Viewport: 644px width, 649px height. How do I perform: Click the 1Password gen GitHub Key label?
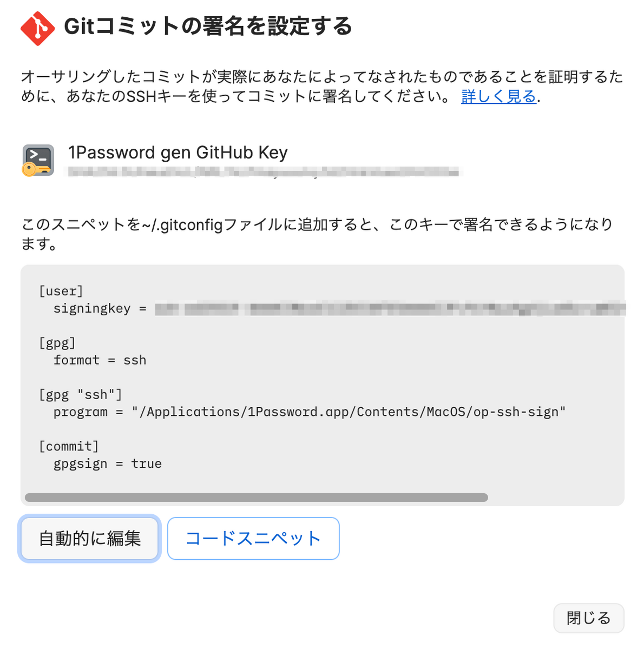pyautogui.click(x=178, y=153)
